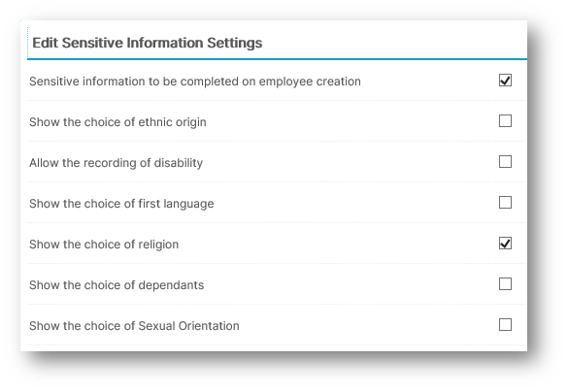This screenshot has height=392, width=568.
Task: Enable the first language choice checkbox
Action: tap(505, 203)
